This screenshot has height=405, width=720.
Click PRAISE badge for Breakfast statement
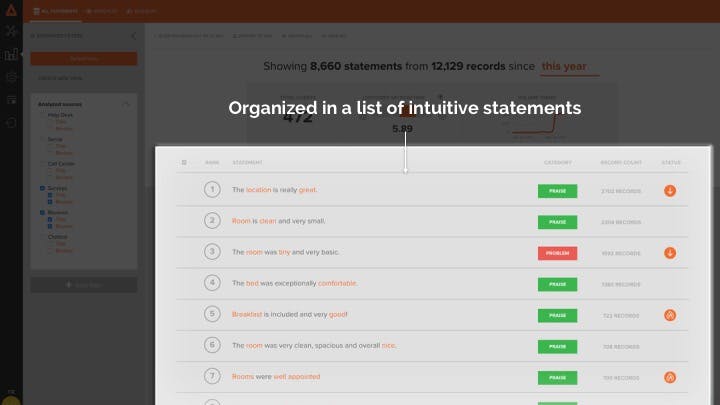pyautogui.click(x=557, y=315)
